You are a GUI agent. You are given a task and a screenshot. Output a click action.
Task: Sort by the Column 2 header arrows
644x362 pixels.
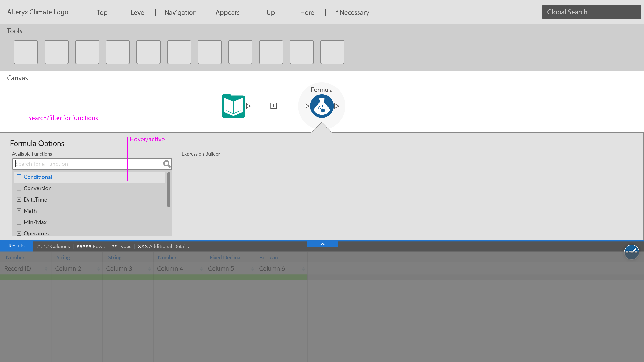tap(99, 269)
